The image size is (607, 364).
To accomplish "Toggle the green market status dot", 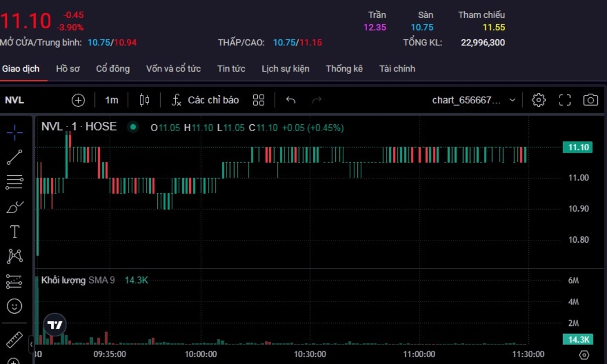I will 134,127.
